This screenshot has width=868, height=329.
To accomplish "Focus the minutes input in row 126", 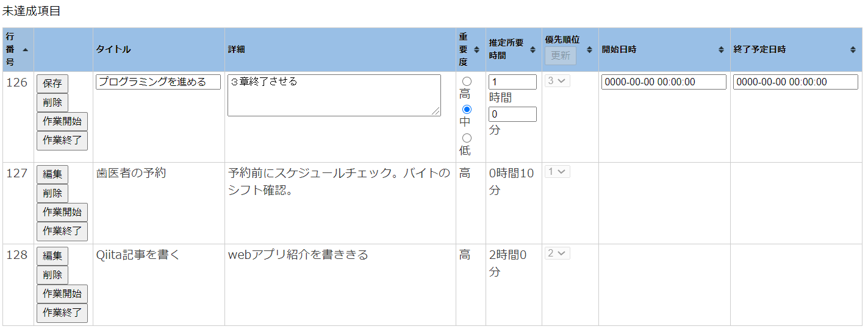I will click(512, 114).
